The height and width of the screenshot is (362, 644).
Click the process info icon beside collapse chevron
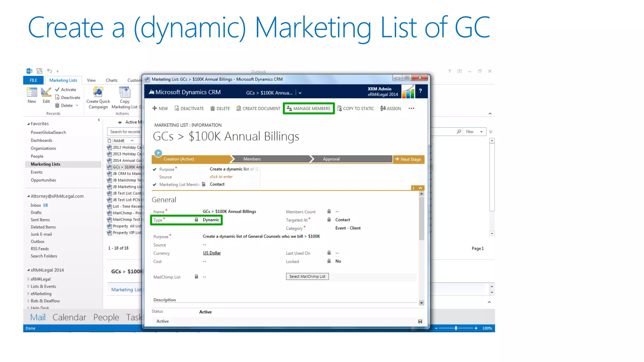[414, 188]
